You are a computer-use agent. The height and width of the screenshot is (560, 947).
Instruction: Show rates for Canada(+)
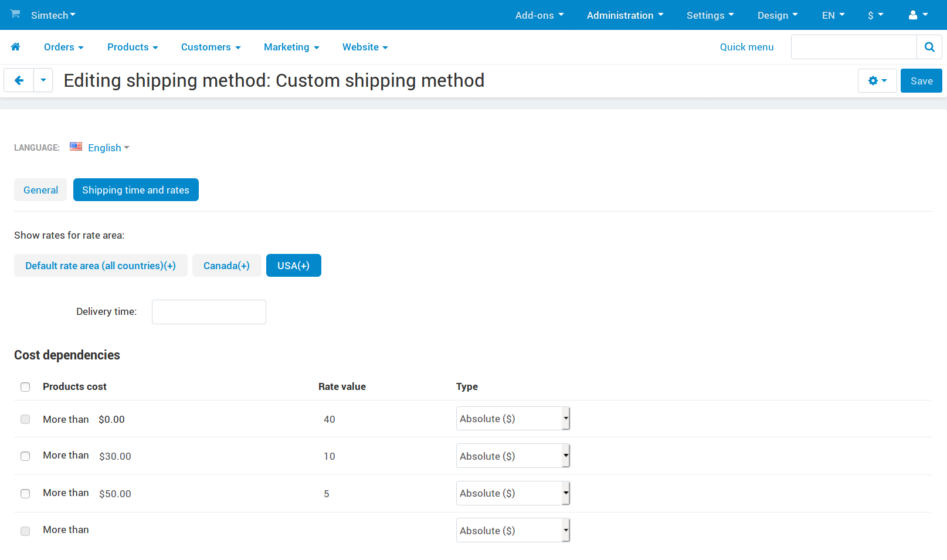click(226, 266)
